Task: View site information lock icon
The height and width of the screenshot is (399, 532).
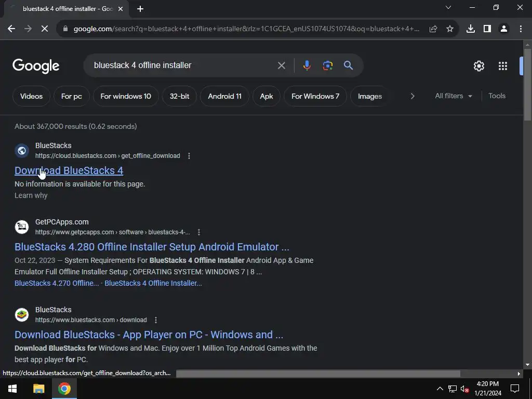Action: [65, 29]
